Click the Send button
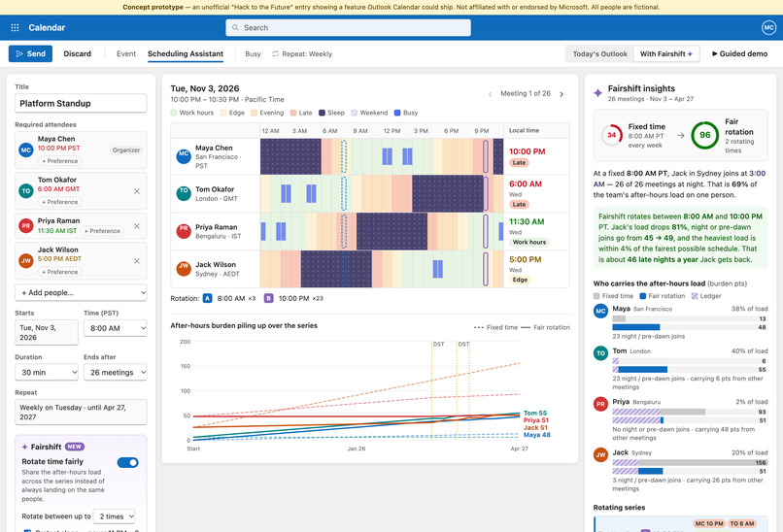This screenshot has width=783, height=532. coord(30,54)
